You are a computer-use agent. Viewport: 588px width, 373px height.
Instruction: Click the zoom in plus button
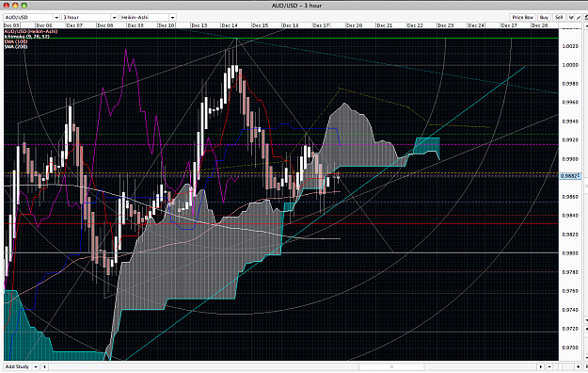[578, 366]
